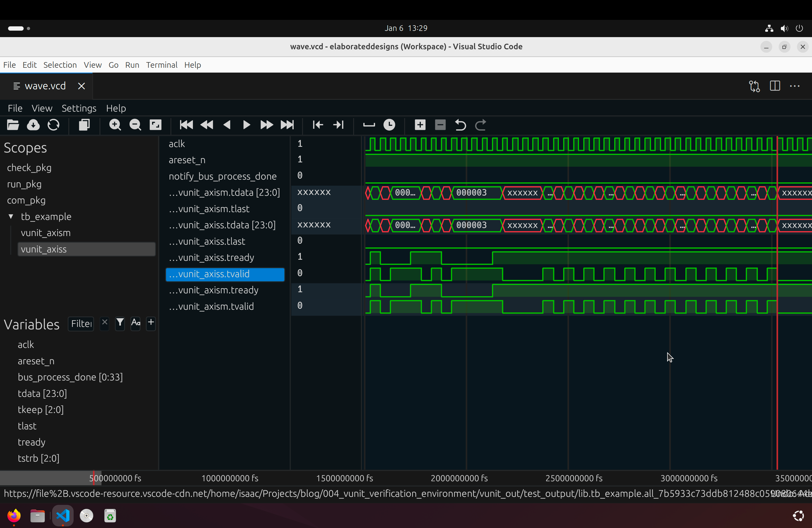Split the editor right

pyautogui.click(x=775, y=86)
